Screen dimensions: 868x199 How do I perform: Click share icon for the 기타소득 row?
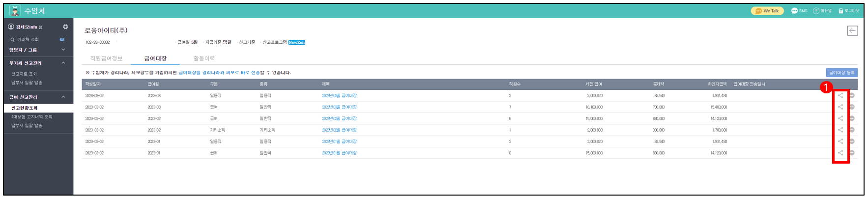pos(840,130)
